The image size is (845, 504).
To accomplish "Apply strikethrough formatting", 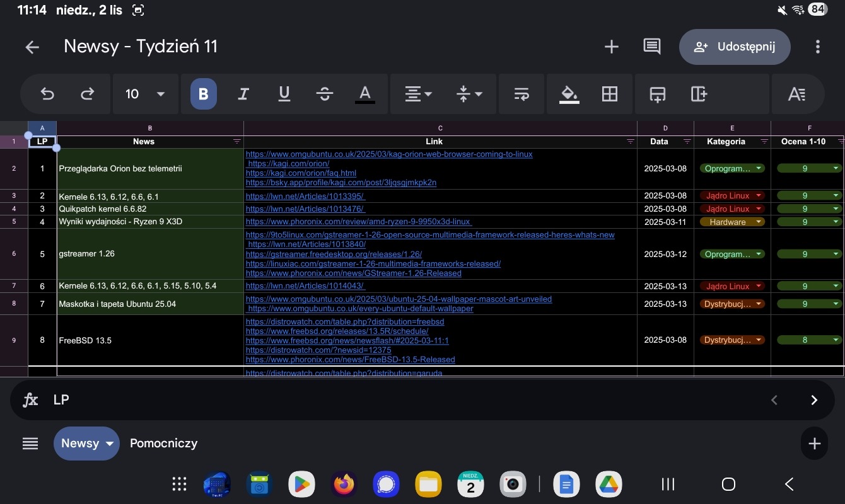I will pos(325,94).
